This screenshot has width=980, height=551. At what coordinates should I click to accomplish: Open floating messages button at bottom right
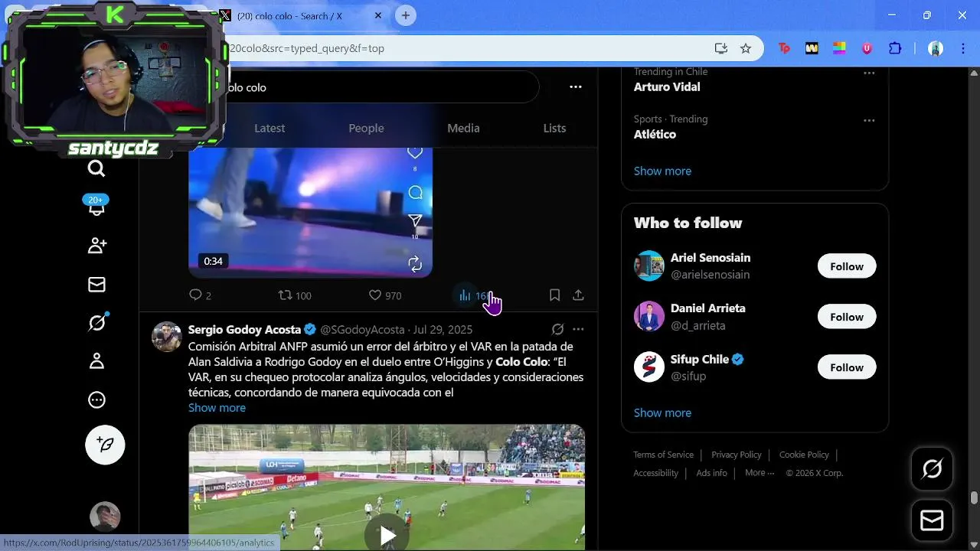[x=932, y=521]
